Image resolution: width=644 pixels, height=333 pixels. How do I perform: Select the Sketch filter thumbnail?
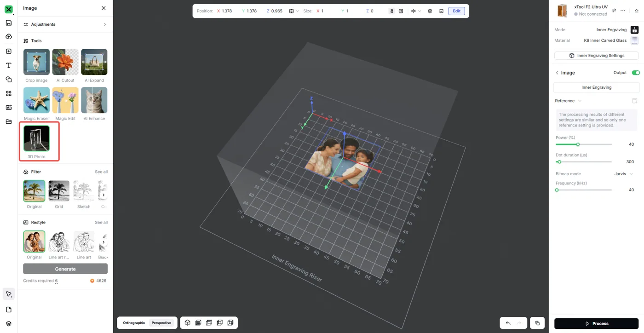(84, 191)
